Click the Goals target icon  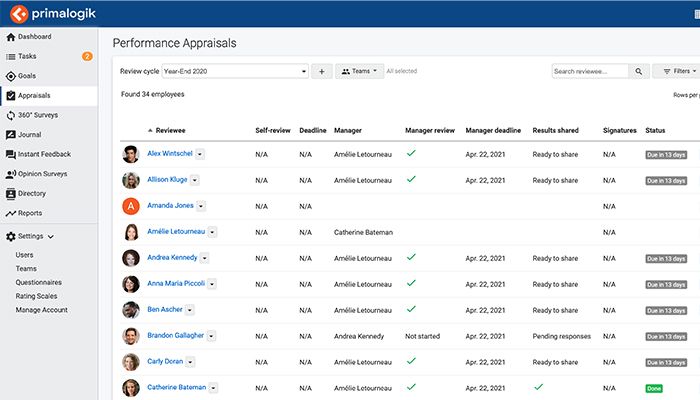[10, 76]
